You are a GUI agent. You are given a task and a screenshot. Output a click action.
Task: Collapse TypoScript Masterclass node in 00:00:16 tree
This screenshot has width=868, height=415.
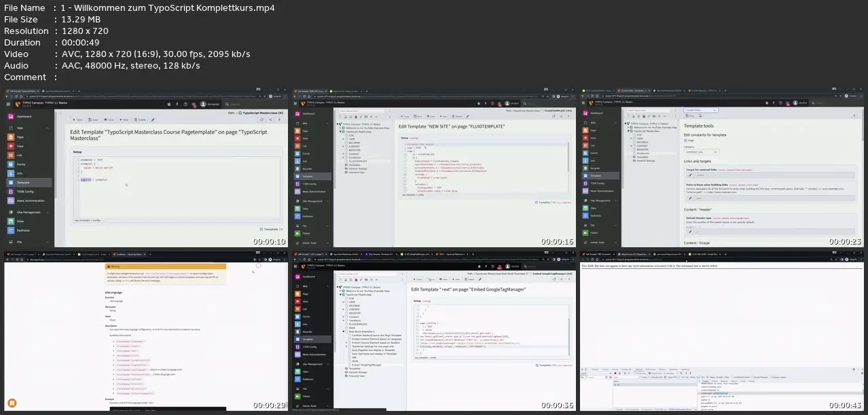point(340,132)
